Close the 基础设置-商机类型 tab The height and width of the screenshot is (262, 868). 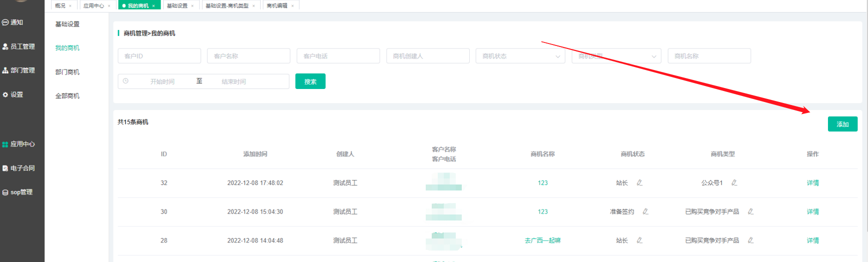254,6
